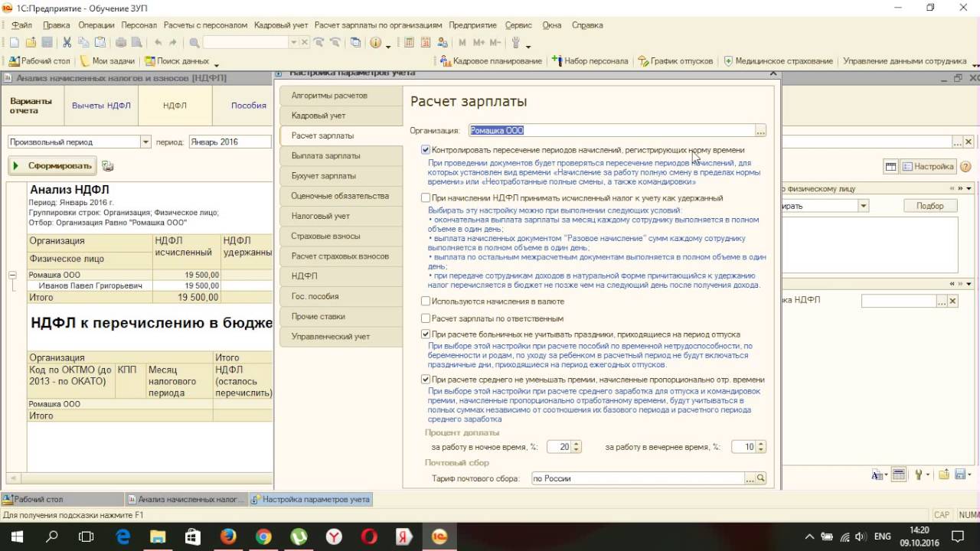Image resolution: width=980 pixels, height=551 pixels.
Task: Open the calculator toolbar icon
Action: (409, 43)
